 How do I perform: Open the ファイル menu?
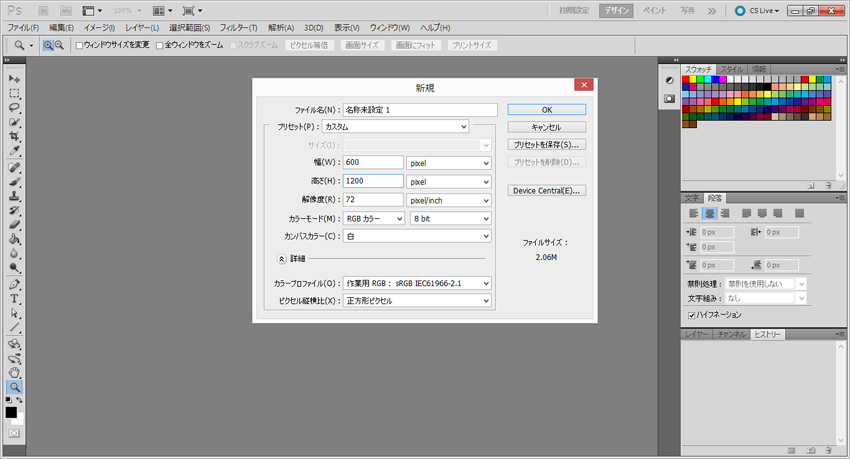point(23,28)
